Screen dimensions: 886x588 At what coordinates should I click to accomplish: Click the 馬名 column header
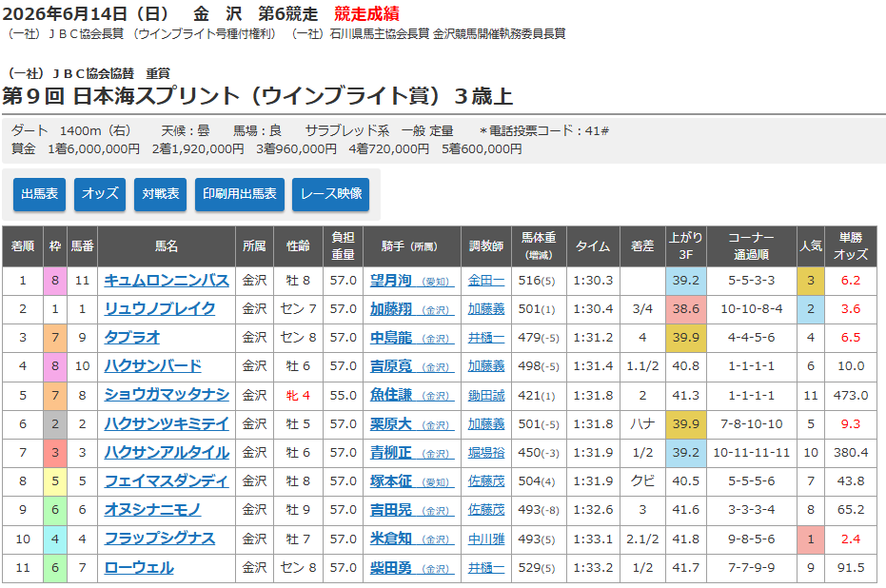click(x=167, y=246)
